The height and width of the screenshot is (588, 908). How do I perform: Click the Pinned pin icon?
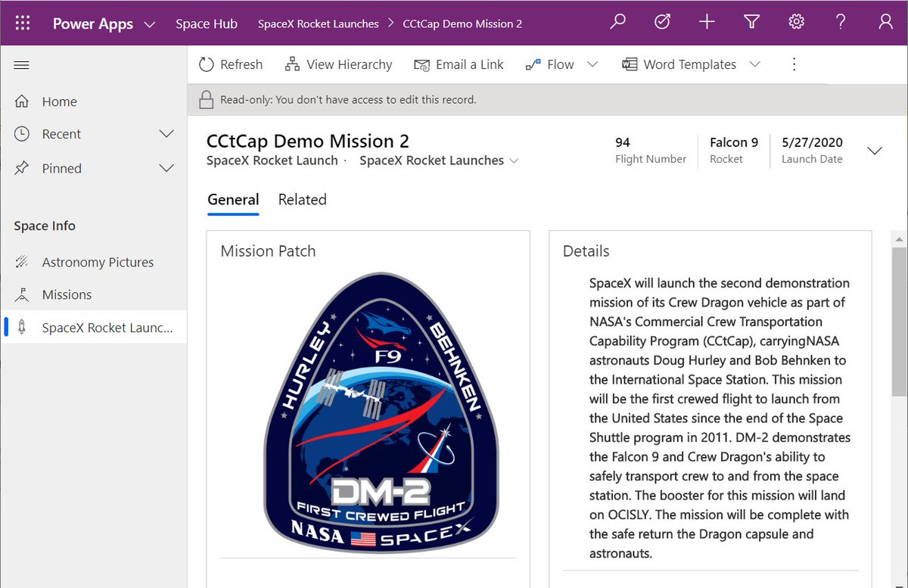pyautogui.click(x=22, y=168)
